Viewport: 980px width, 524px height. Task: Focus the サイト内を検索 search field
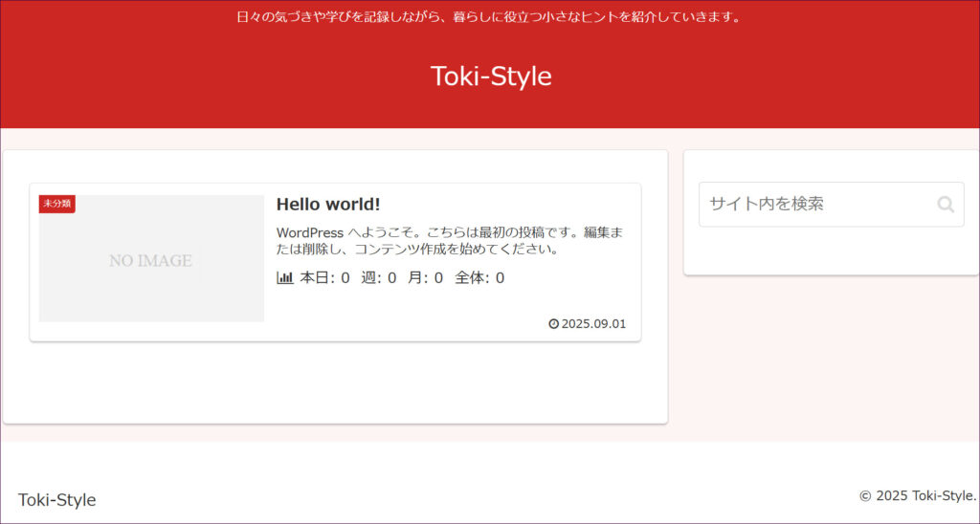click(x=813, y=205)
